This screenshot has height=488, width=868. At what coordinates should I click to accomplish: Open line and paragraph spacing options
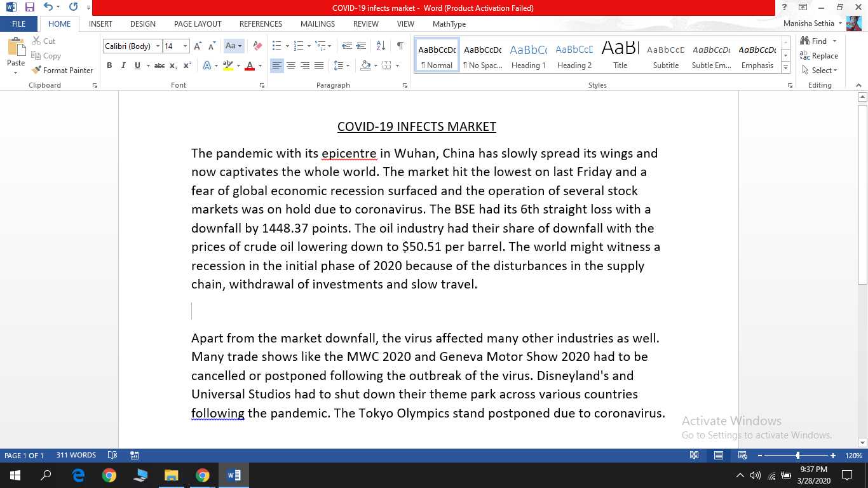click(x=341, y=65)
